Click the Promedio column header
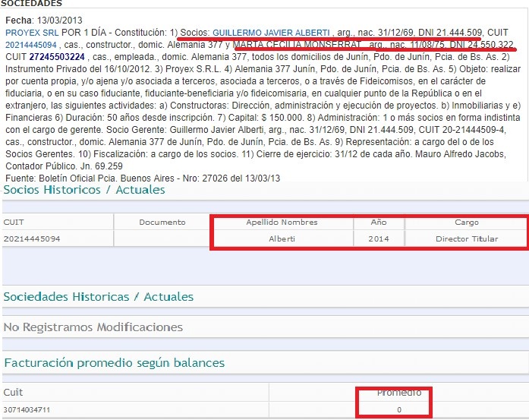Viewport: 529px width, 420px height. point(399,393)
